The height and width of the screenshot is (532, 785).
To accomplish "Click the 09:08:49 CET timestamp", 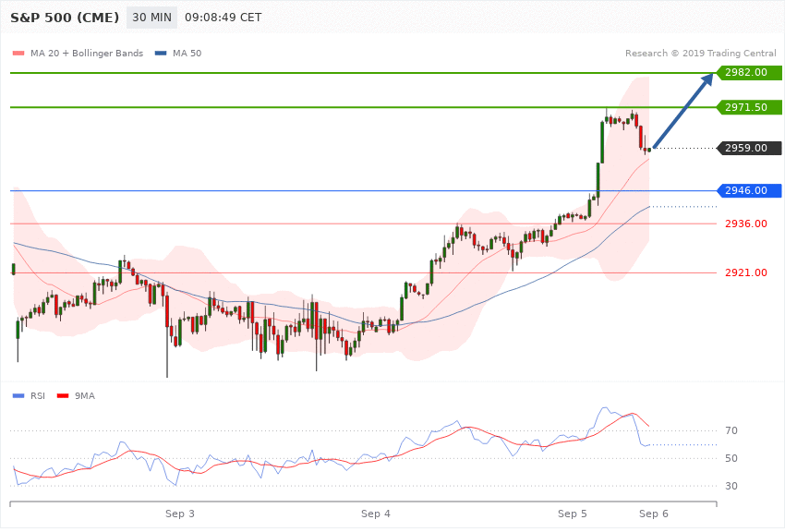I will tap(223, 18).
